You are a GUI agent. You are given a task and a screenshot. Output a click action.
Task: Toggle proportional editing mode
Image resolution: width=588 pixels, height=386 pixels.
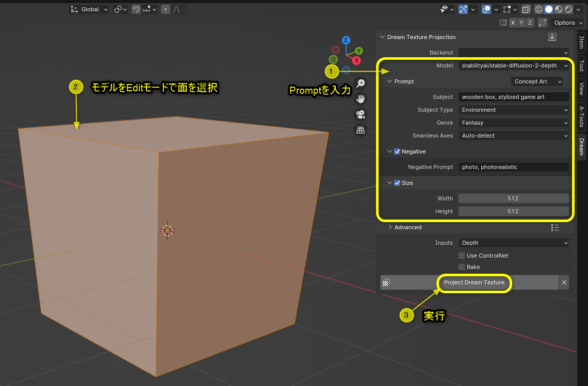(x=167, y=9)
